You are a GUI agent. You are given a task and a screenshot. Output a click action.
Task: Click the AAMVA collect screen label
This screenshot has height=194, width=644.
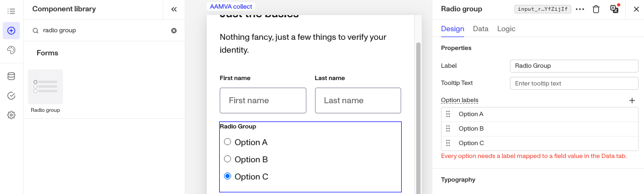point(231,6)
